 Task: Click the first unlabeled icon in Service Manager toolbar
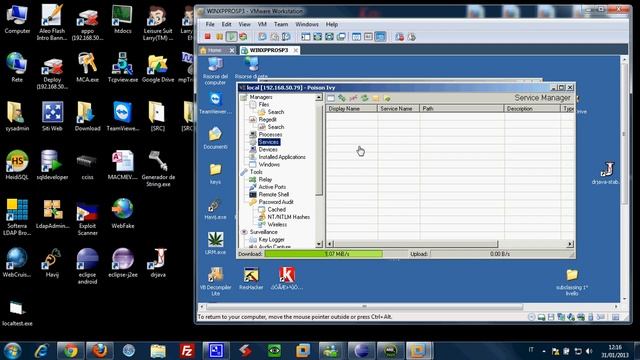pyautogui.click(x=331, y=98)
